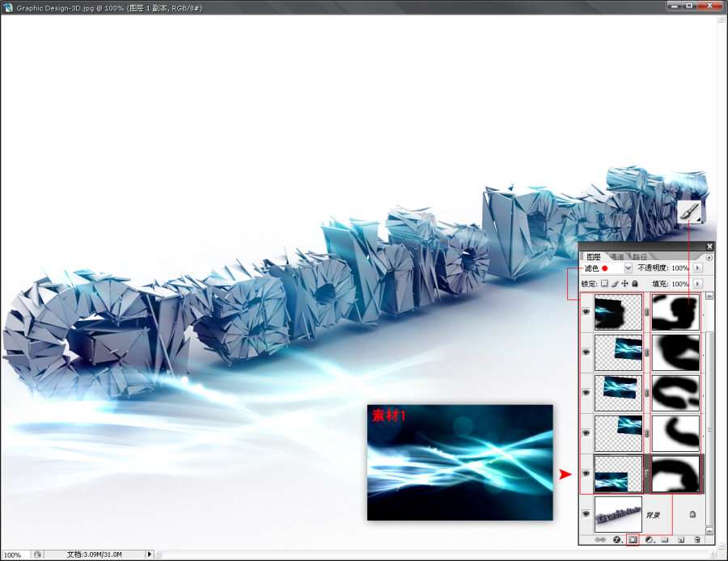The height and width of the screenshot is (561, 728).
Task: Enable lock transparent pixels icon
Action: pos(603,284)
